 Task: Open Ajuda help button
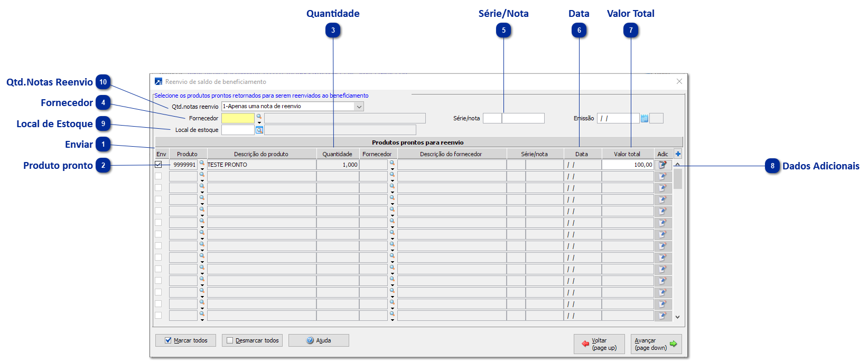pyautogui.click(x=319, y=340)
